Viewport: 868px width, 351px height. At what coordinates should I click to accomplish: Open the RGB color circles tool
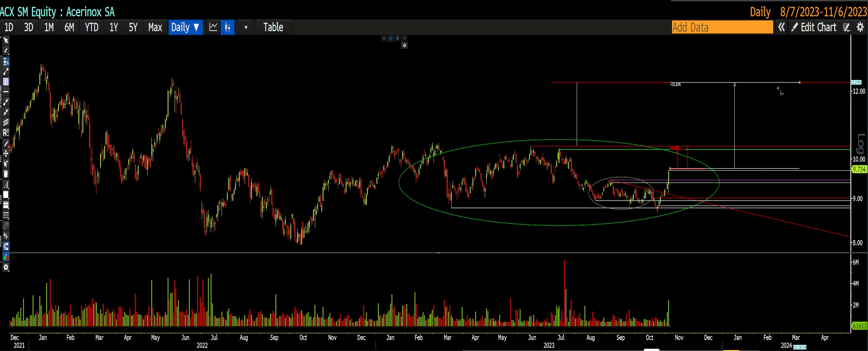[x=6, y=257]
